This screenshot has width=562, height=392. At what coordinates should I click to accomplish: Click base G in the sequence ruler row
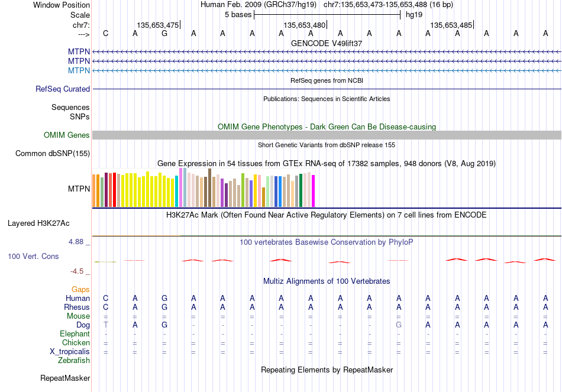coord(164,33)
